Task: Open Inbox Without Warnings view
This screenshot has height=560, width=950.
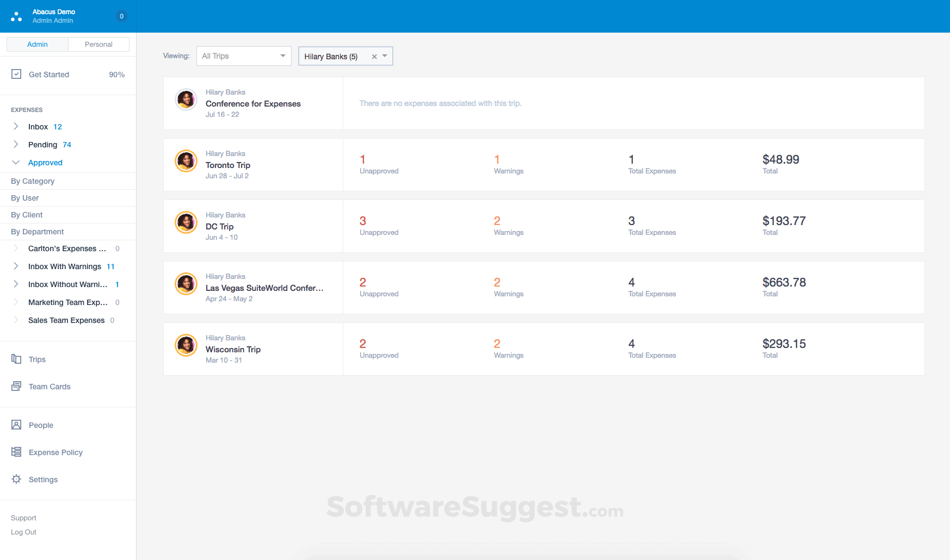Action: coord(68,284)
